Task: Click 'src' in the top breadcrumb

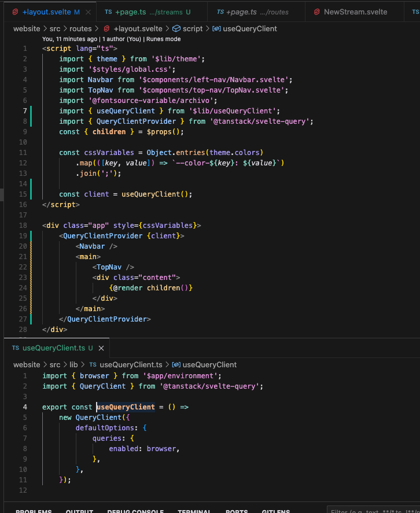Action: [x=55, y=29]
